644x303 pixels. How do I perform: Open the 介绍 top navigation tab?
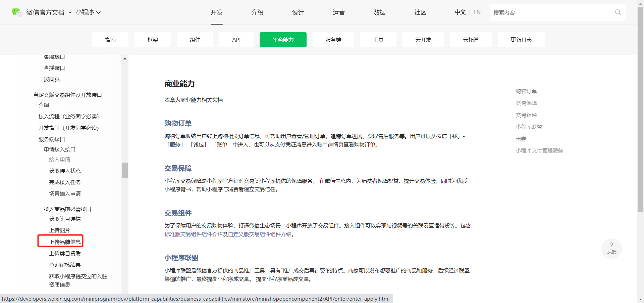coord(257,12)
